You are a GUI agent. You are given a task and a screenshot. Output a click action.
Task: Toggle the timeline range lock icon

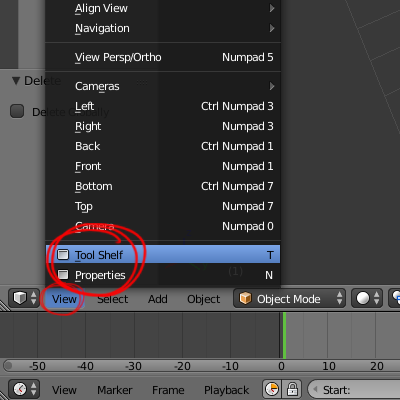[x=292, y=389]
